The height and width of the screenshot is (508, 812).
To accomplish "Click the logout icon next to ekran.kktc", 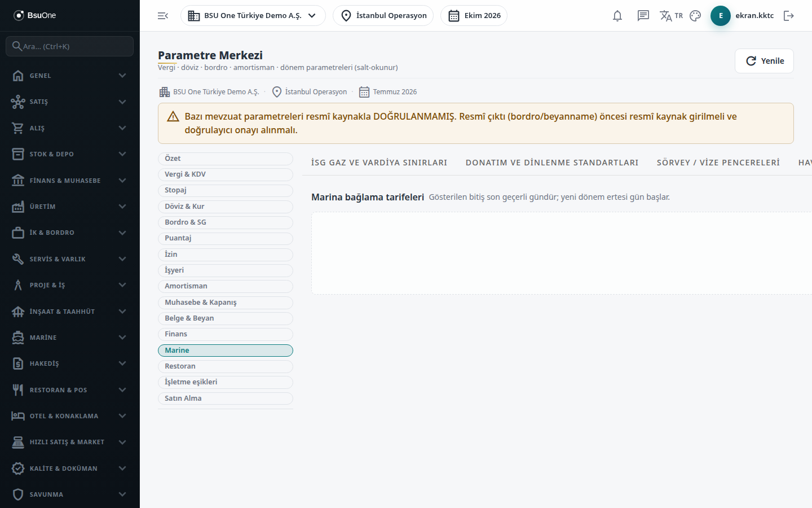I will [x=789, y=16].
